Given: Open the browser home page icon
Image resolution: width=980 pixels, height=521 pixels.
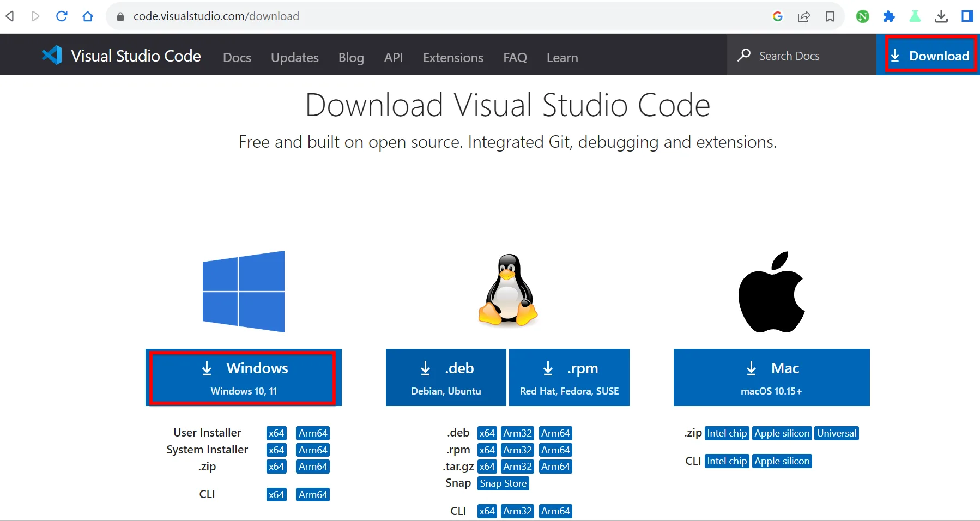Looking at the screenshot, I should (88, 16).
